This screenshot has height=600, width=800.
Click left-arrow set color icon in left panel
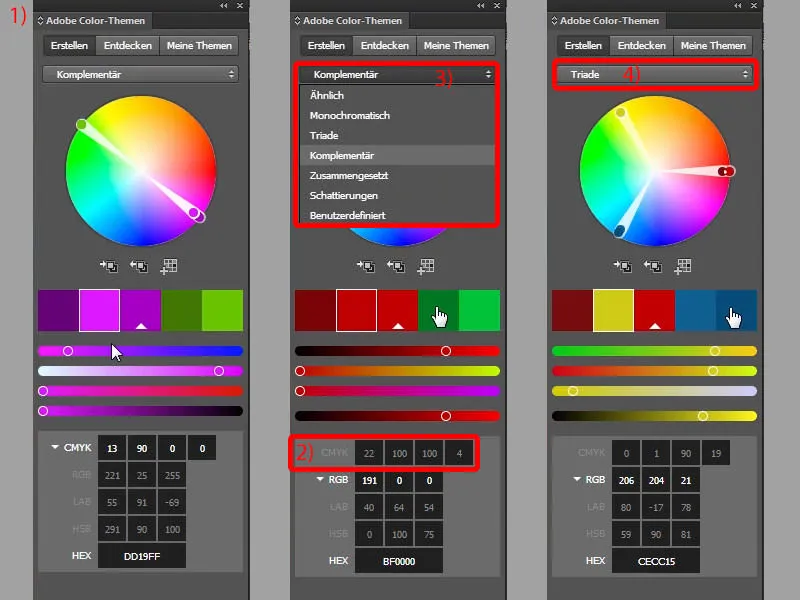(138, 265)
